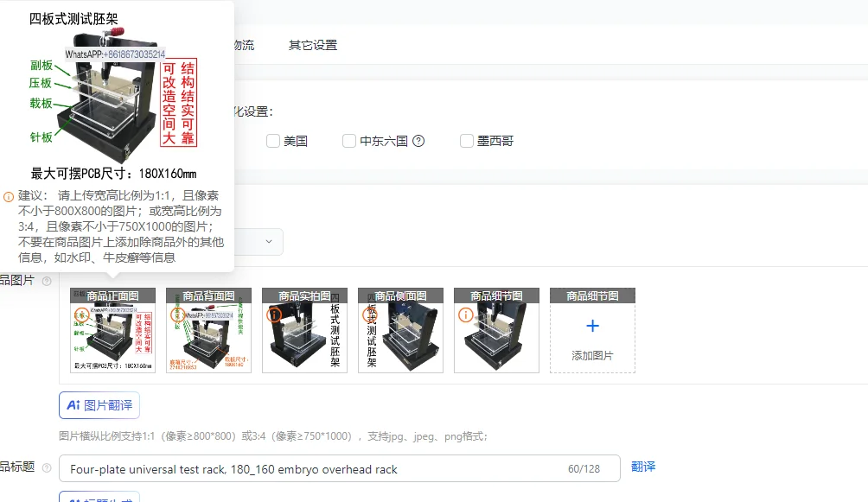Select the 商品背面图 thumbnail

coord(208,330)
